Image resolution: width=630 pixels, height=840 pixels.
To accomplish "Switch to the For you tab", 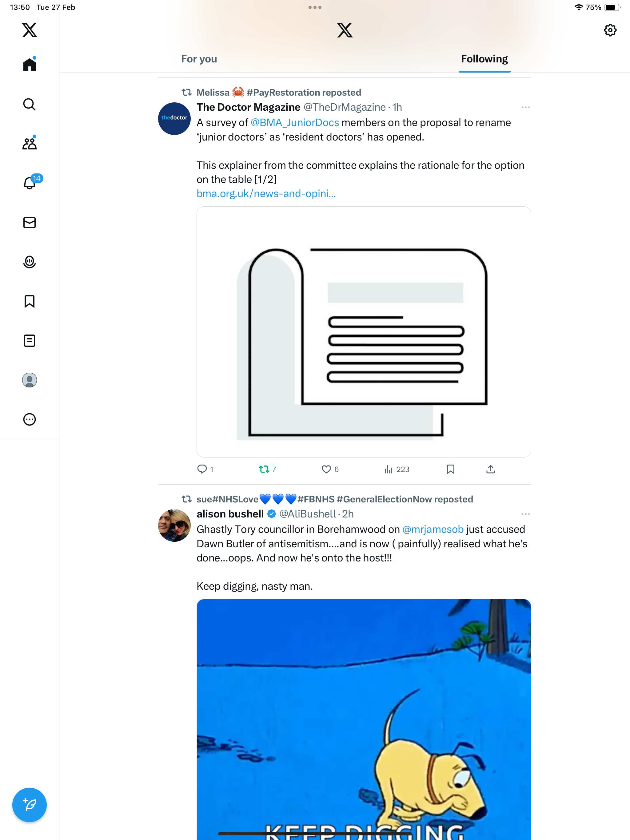I will [x=199, y=59].
